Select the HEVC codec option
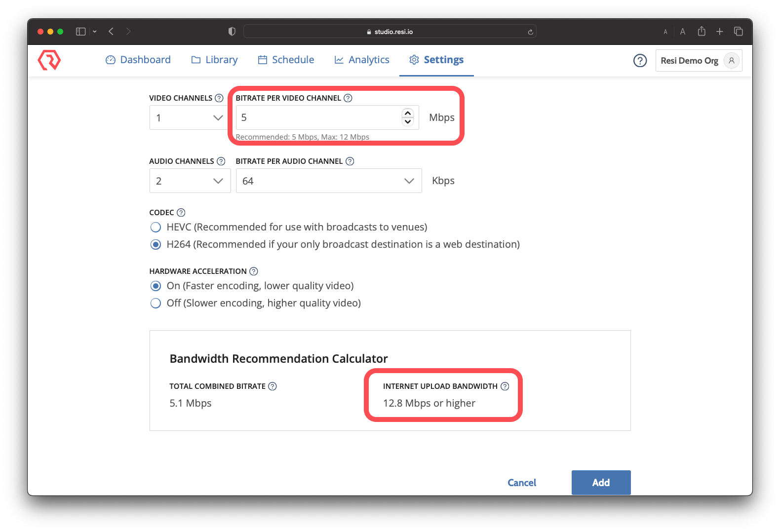 coord(156,228)
